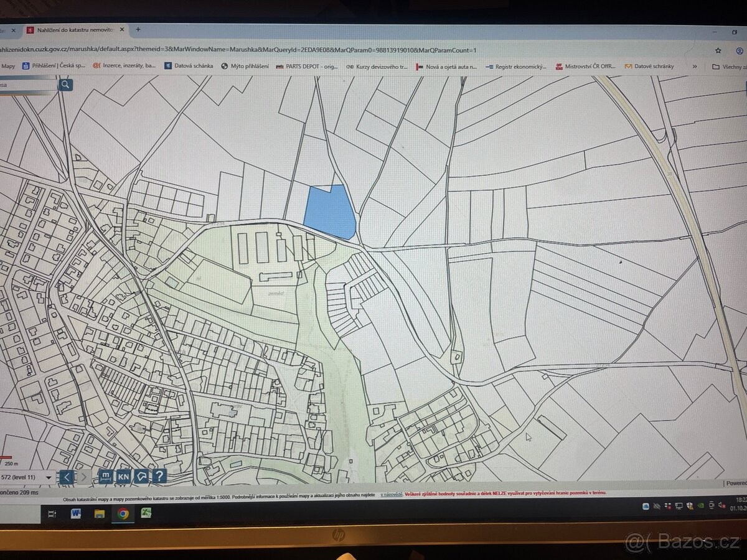Open File Explorer from the taskbar
This screenshot has height=560, width=747.
pos(99,513)
